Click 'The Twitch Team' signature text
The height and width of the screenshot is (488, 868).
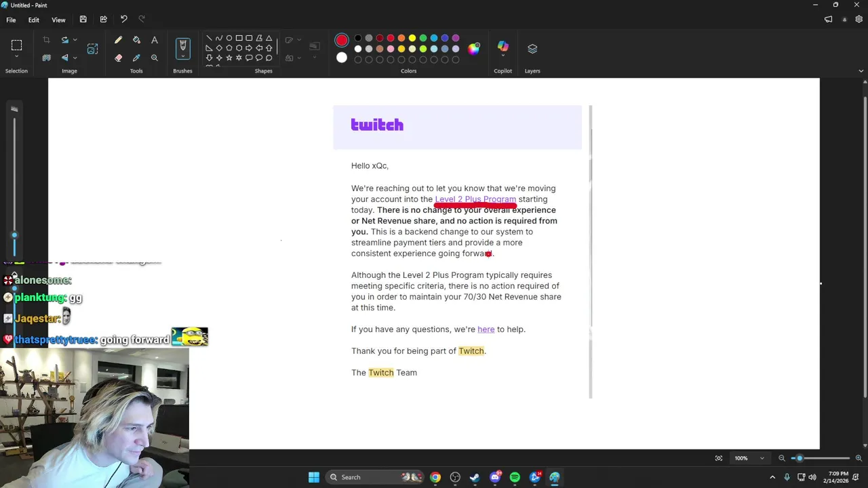[384, 373]
